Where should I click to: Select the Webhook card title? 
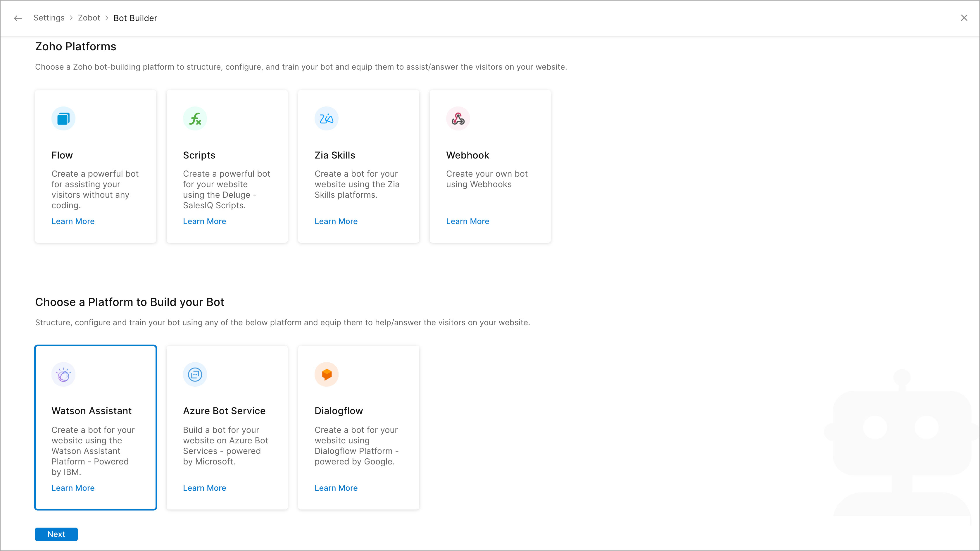pos(467,155)
